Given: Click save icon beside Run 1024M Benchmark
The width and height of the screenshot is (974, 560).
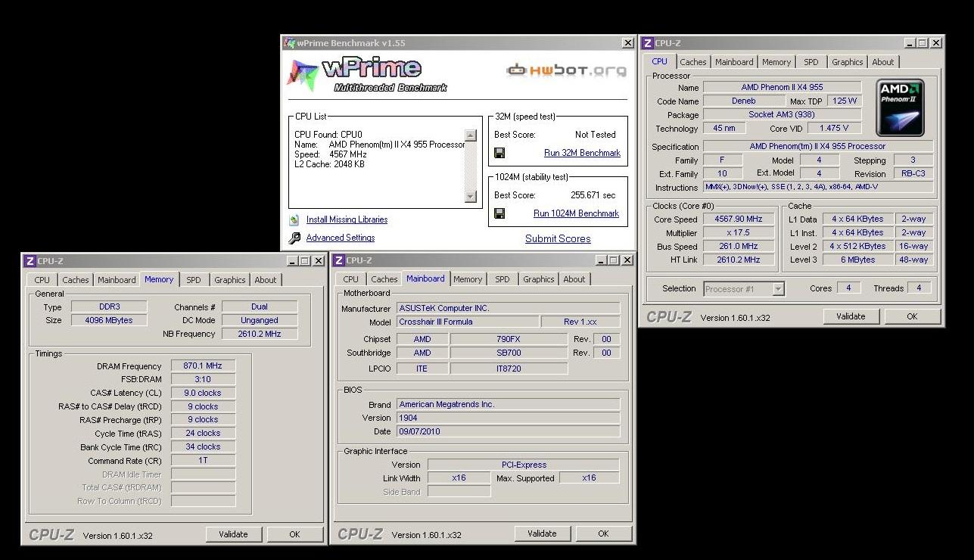Looking at the screenshot, I should pos(499,214).
